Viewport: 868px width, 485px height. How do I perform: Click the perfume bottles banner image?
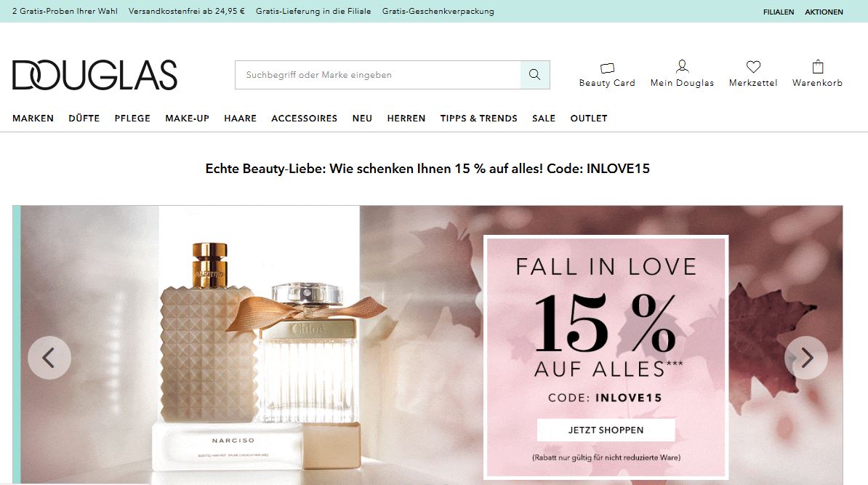click(x=259, y=345)
